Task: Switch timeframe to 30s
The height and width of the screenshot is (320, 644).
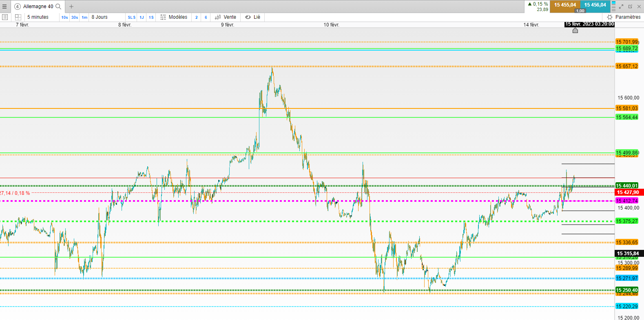Action: tap(75, 17)
